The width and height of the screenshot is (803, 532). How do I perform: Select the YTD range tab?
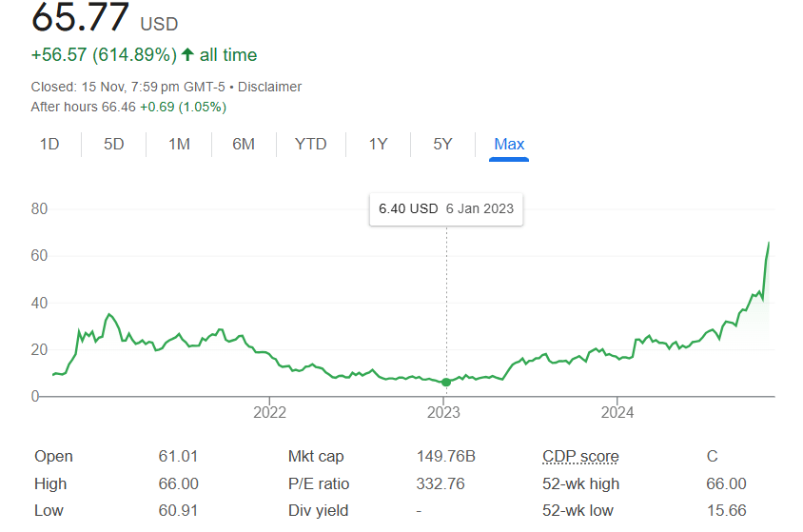pos(310,145)
